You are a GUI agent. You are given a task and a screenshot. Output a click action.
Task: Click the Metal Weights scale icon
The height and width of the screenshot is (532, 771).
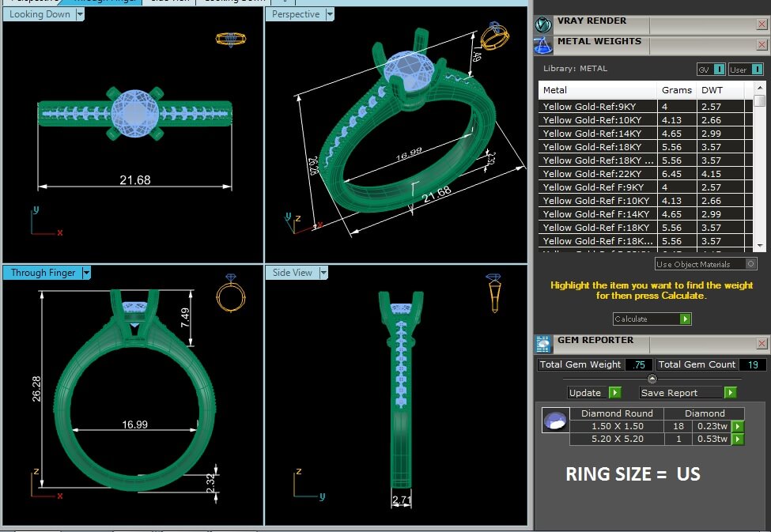[543, 45]
